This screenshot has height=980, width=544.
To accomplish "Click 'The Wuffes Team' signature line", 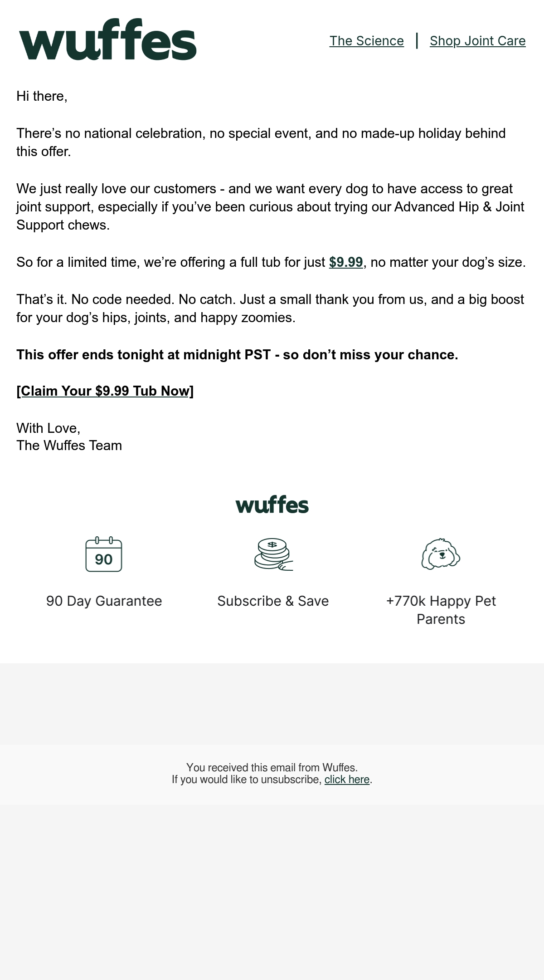I will click(x=69, y=446).
